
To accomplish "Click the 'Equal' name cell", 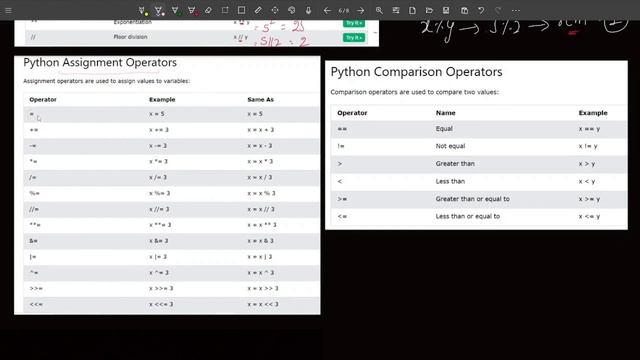I will [x=444, y=129].
